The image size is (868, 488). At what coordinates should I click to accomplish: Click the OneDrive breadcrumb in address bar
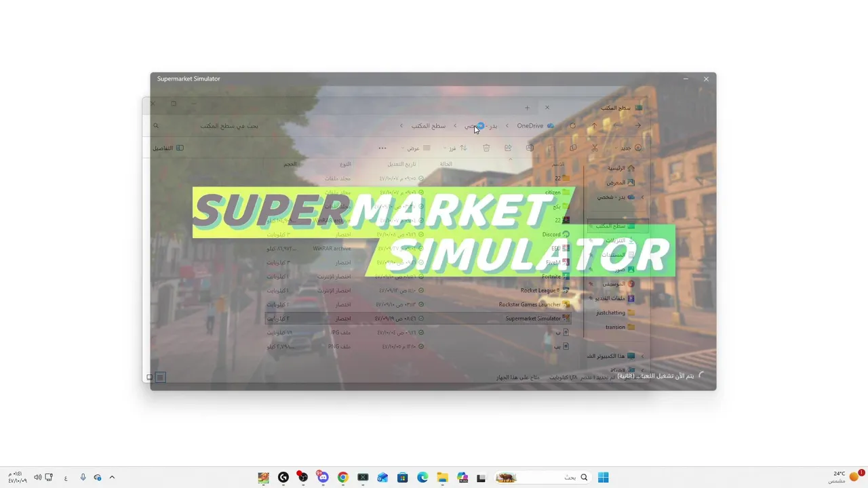530,125
